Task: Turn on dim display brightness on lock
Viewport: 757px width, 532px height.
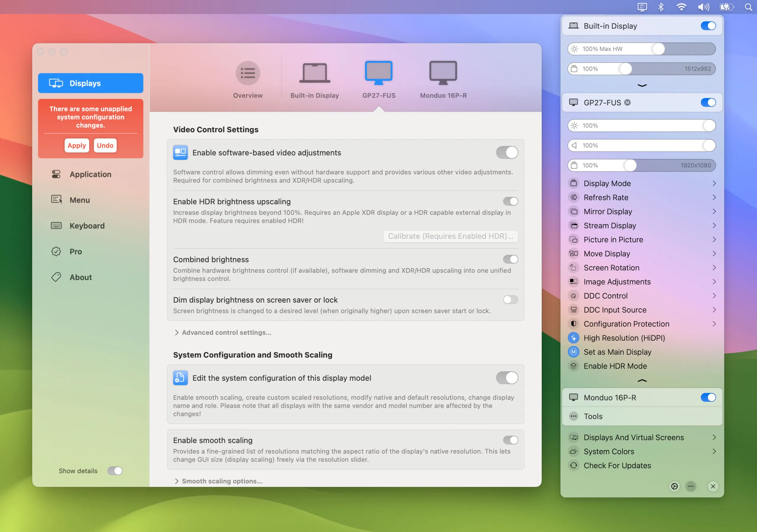Action: (x=510, y=300)
